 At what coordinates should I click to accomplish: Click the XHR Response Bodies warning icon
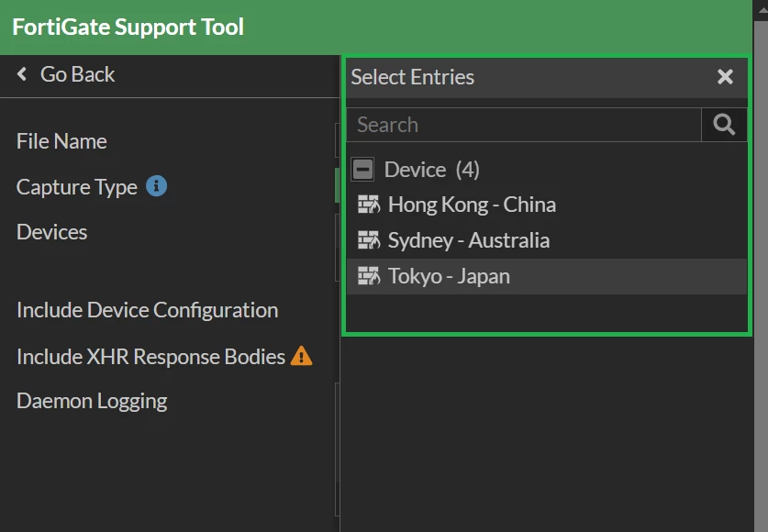pyautogui.click(x=301, y=356)
